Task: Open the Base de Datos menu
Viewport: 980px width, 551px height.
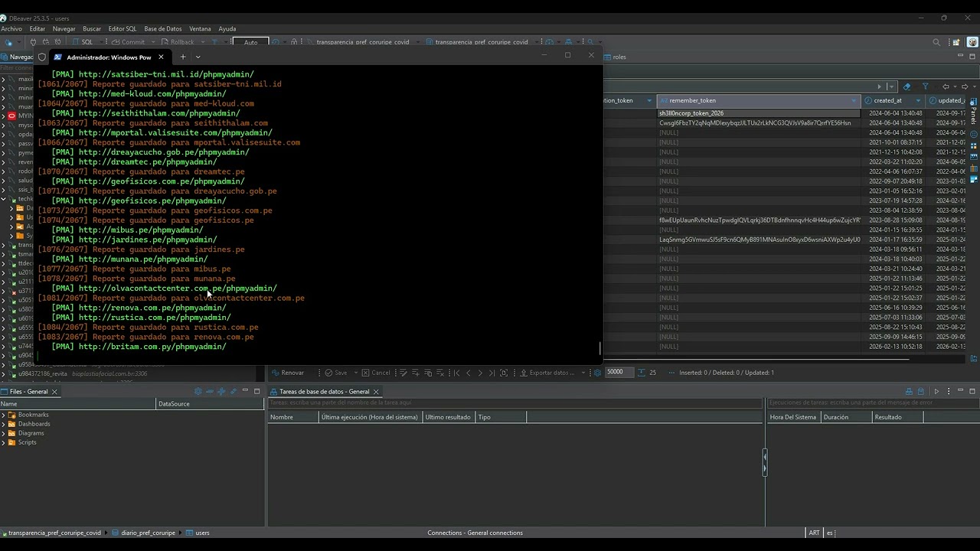Action: pos(163,29)
